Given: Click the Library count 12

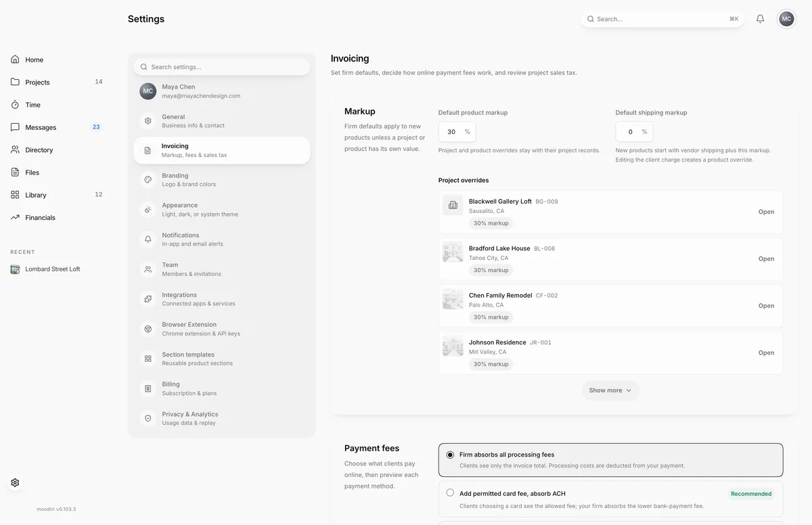Looking at the screenshot, I should coord(99,195).
